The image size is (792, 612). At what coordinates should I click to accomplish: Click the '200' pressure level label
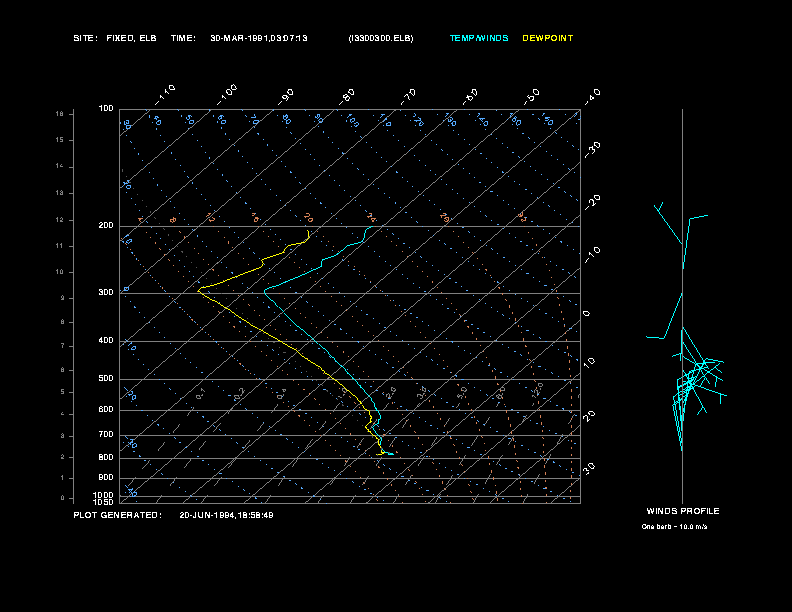click(x=106, y=225)
